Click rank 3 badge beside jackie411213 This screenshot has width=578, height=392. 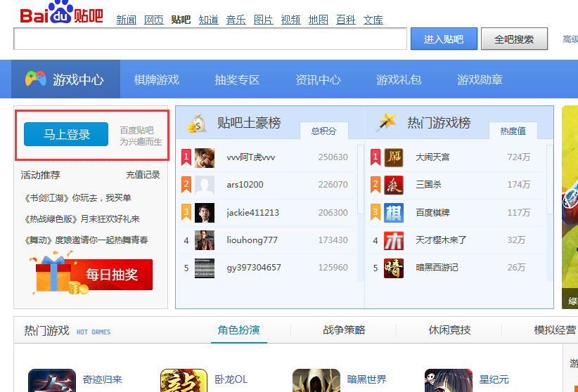click(x=186, y=212)
